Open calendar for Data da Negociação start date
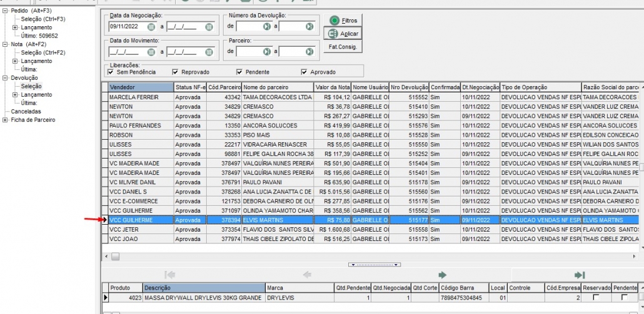Screen dimensions: 644x314 pos(150,27)
